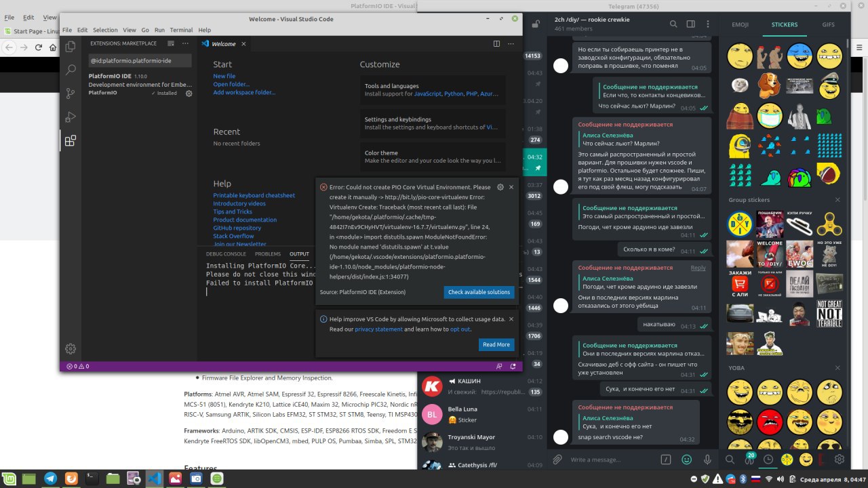Toggle Telegram right side panel icon
868x488 pixels.
pyautogui.click(x=692, y=24)
